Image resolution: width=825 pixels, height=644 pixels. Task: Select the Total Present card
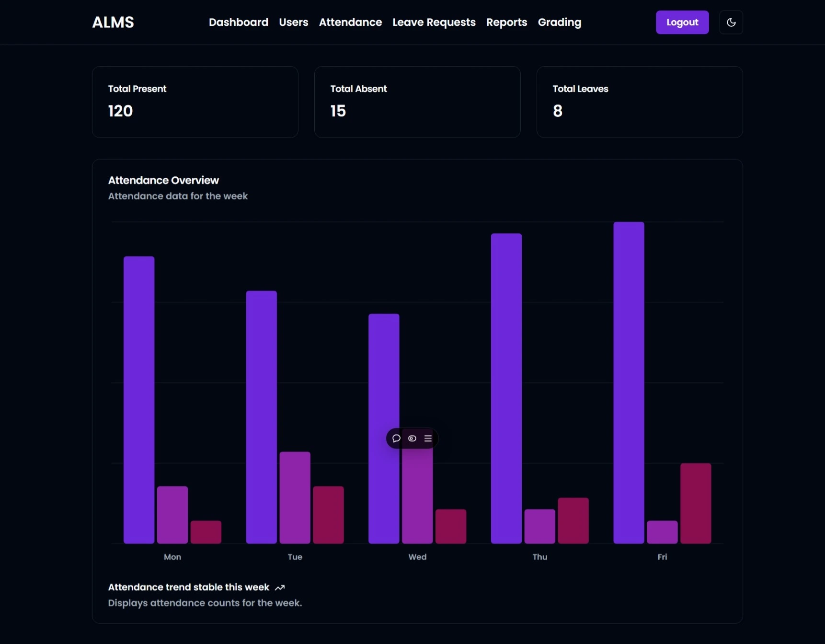point(195,102)
